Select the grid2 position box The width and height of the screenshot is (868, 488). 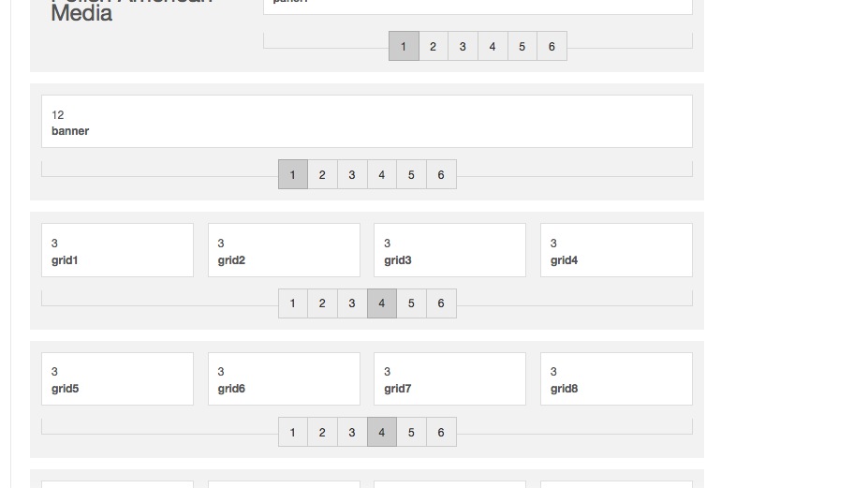point(284,250)
